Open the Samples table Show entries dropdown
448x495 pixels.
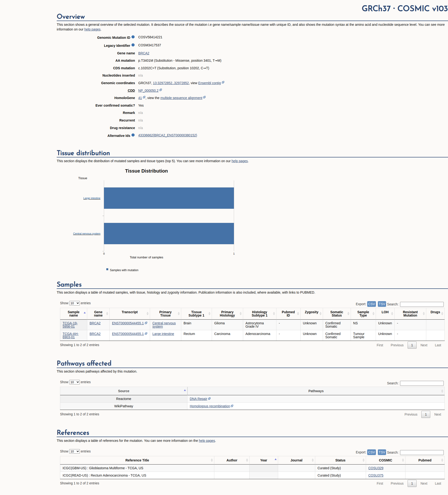74,303
